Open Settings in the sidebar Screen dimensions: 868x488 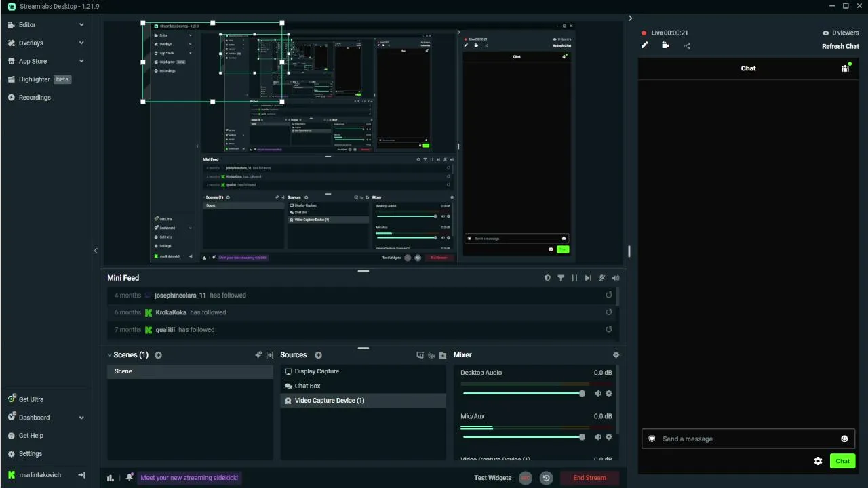pyautogui.click(x=31, y=454)
